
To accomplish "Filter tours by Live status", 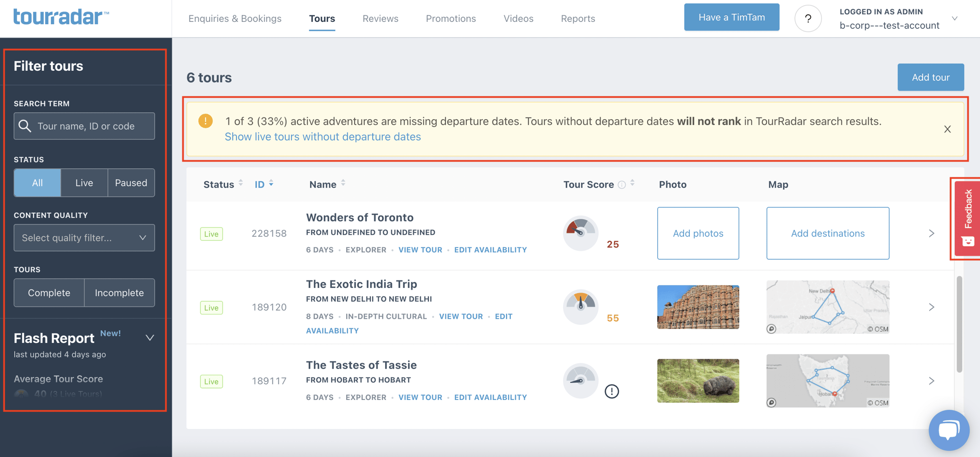I will [x=84, y=183].
